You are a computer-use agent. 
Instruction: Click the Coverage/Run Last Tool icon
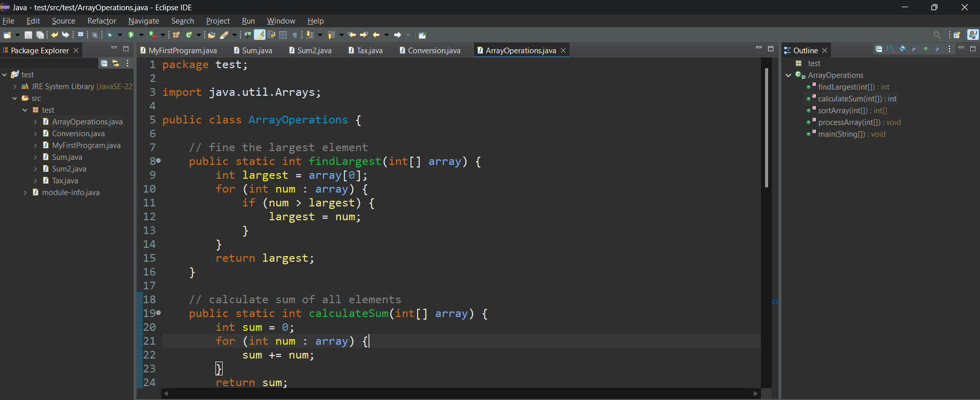153,35
